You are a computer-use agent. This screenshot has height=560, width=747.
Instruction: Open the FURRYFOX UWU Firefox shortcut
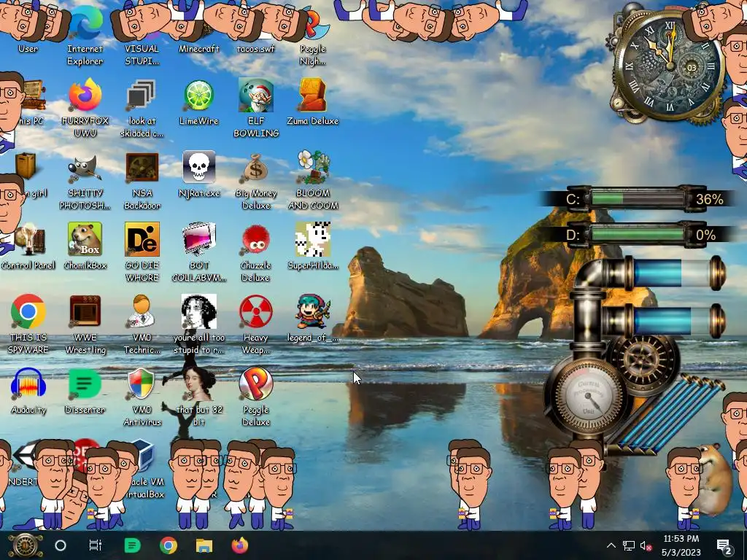pyautogui.click(x=85, y=95)
